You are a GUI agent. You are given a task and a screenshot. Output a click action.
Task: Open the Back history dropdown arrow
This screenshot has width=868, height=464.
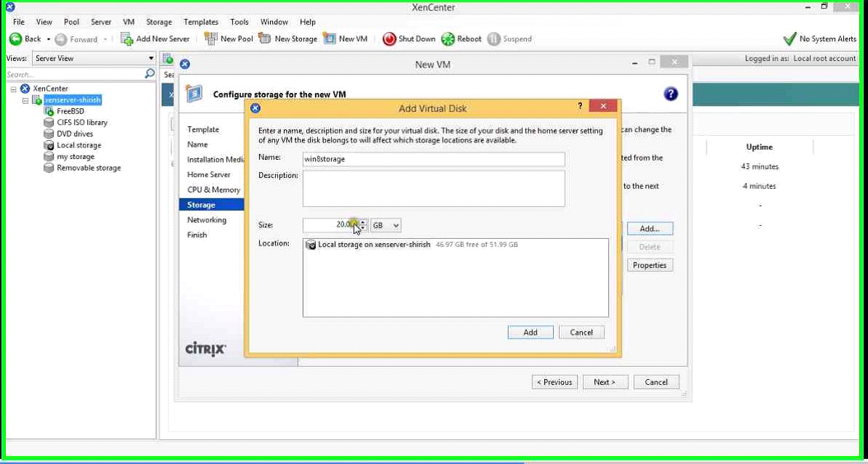(x=48, y=39)
